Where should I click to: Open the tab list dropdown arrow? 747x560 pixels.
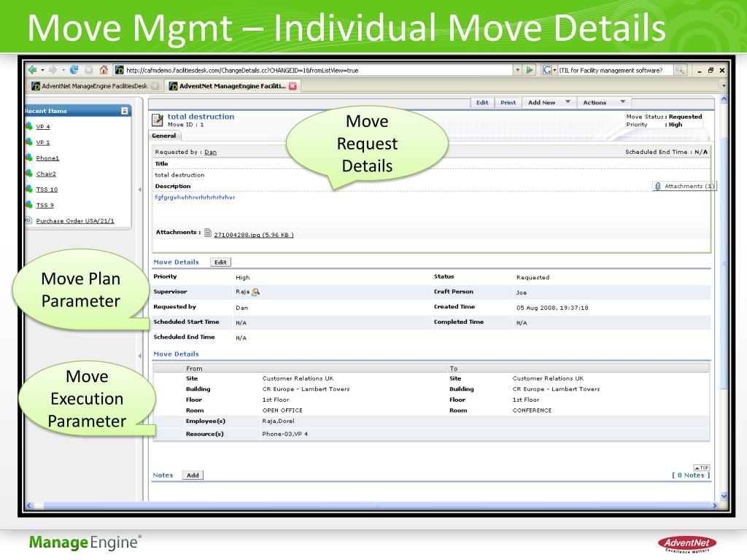coord(724,86)
